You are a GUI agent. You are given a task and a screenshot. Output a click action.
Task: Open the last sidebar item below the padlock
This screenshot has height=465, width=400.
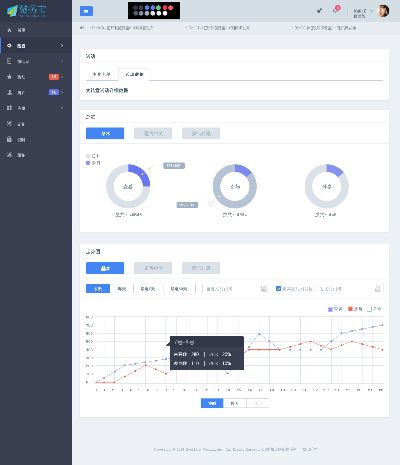point(36,155)
